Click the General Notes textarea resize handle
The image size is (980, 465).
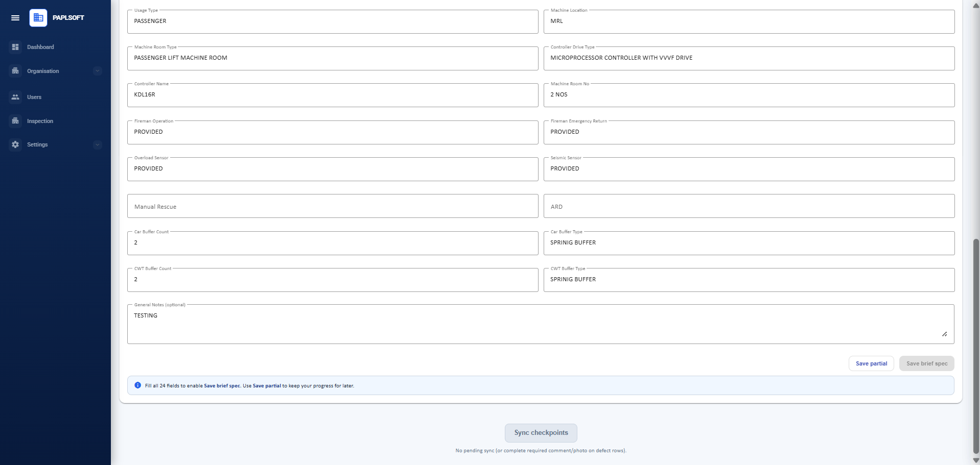pos(944,334)
